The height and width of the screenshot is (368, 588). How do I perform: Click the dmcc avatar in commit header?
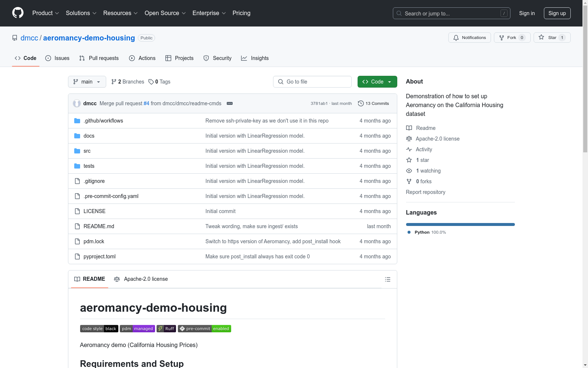(x=77, y=103)
